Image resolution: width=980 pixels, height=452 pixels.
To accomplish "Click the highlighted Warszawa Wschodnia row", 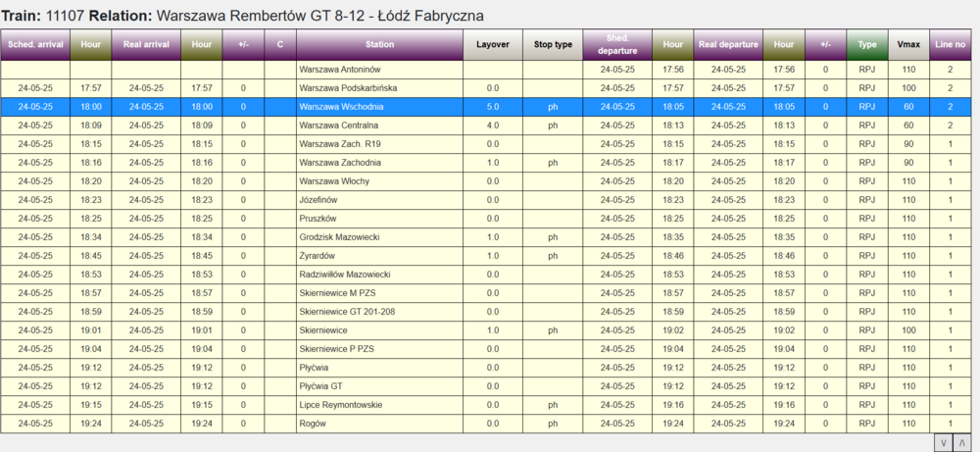I will click(486, 107).
